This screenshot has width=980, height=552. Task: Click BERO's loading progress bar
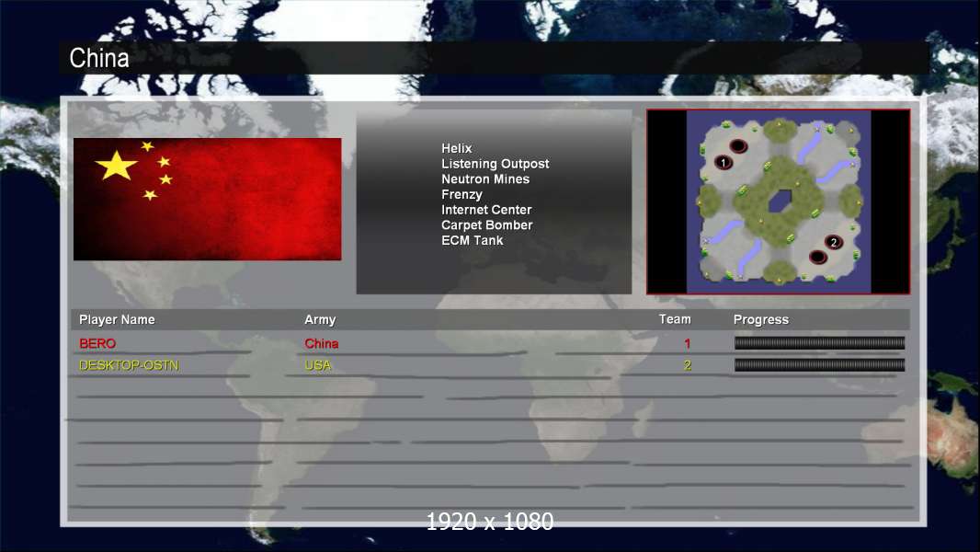click(819, 342)
